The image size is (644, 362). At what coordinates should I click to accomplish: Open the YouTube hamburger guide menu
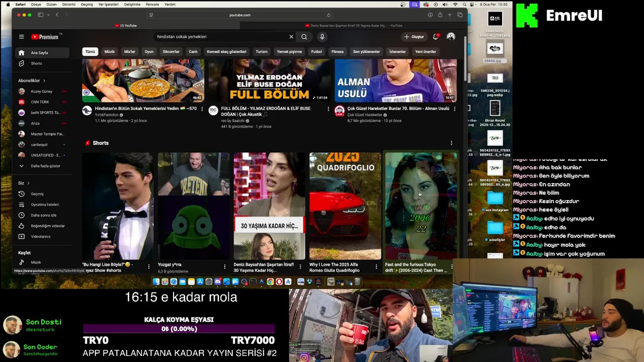(21, 37)
